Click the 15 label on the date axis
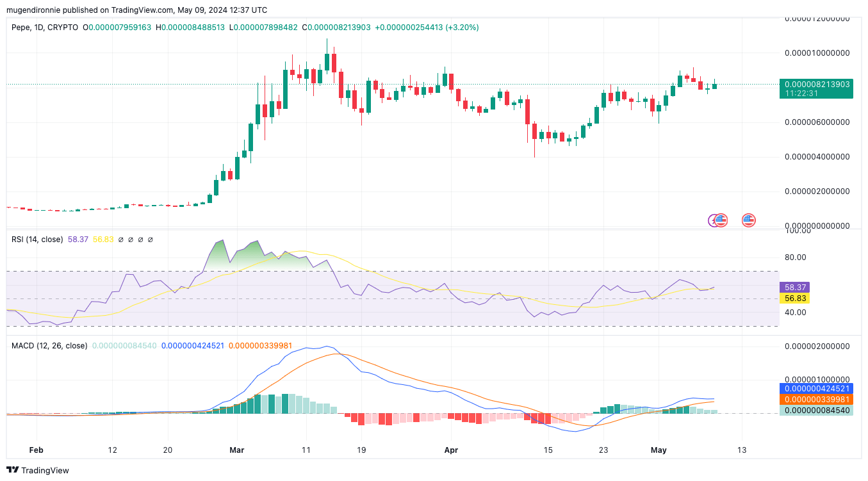Screen dimensions: 868x481 tap(548, 450)
